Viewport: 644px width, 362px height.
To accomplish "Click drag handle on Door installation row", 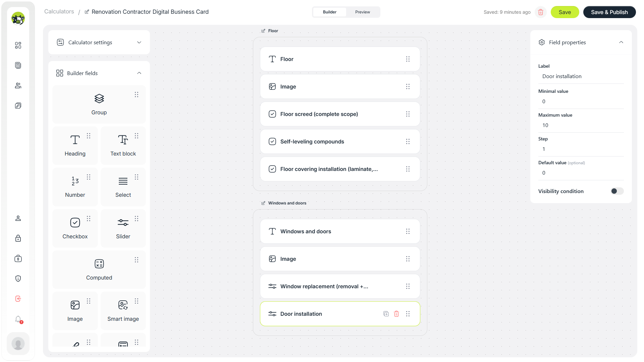I will coord(408,314).
